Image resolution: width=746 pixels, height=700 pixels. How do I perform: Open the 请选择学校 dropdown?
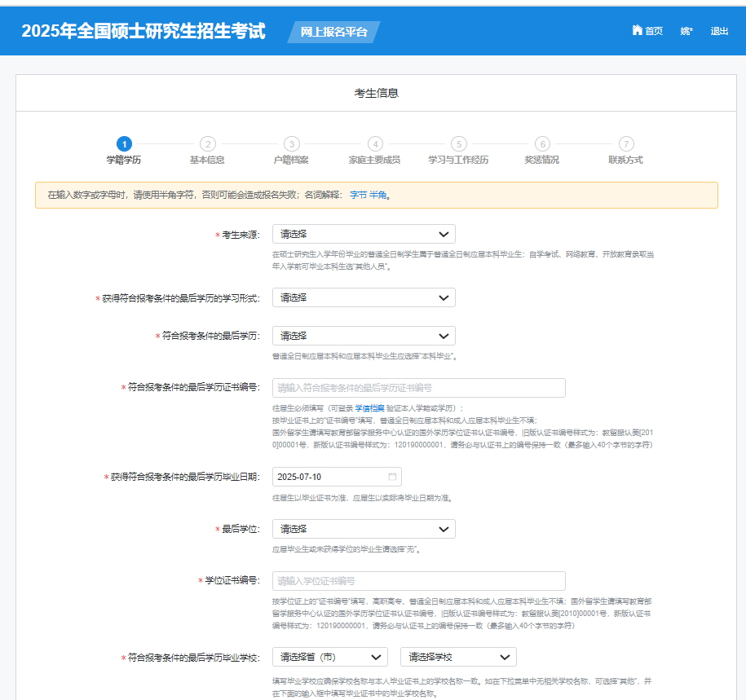tap(458, 657)
